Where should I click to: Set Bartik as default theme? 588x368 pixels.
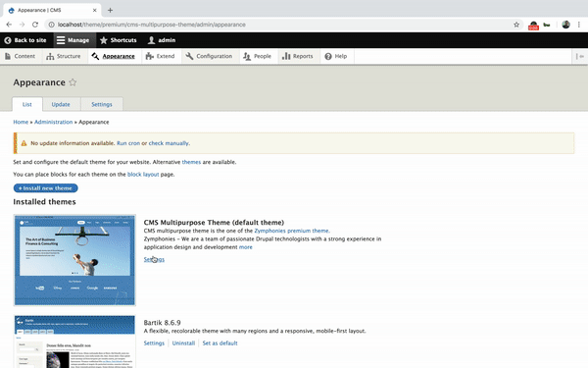[x=220, y=342]
